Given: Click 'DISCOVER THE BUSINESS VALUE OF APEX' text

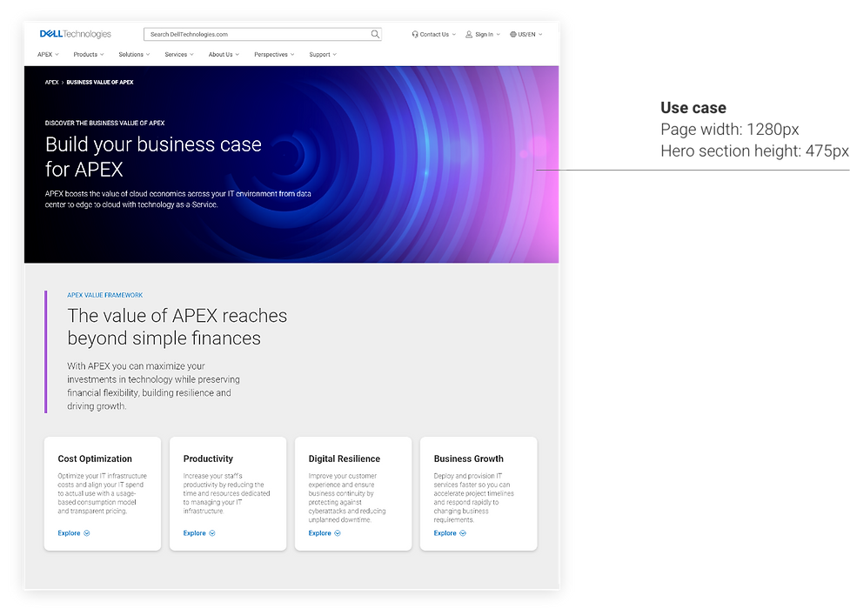Looking at the screenshot, I should click(104, 123).
